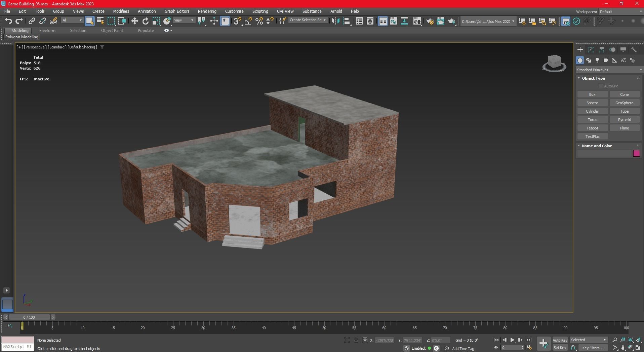Click the Mirror tool icon
The width and height of the screenshot is (644, 352).
(x=335, y=21)
